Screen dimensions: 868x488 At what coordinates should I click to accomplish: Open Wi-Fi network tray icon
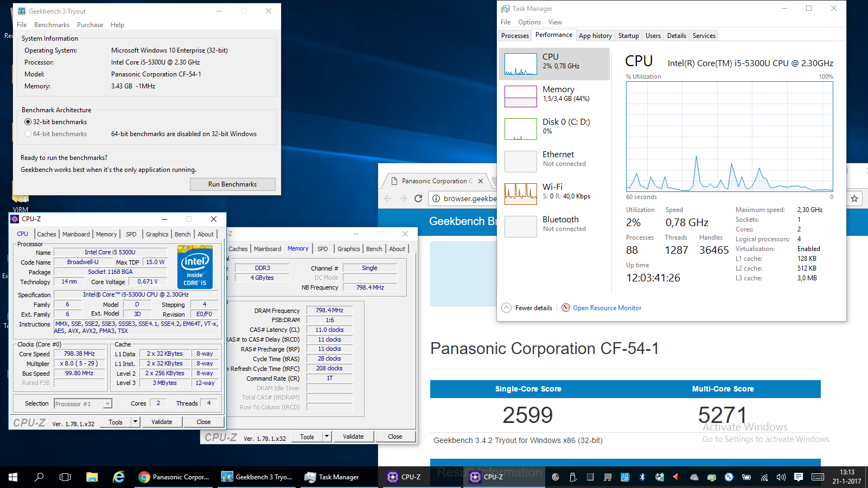point(764,477)
